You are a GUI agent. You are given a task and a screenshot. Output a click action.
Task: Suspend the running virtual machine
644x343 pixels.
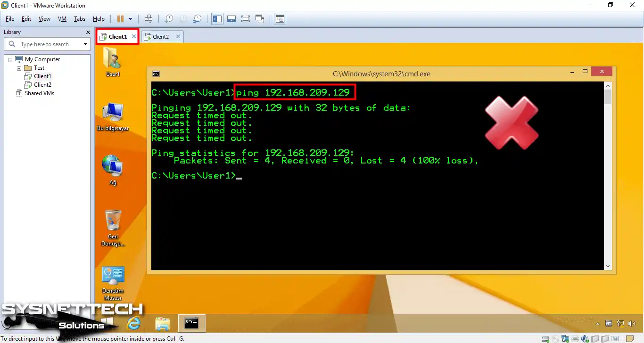pyautogui.click(x=121, y=19)
